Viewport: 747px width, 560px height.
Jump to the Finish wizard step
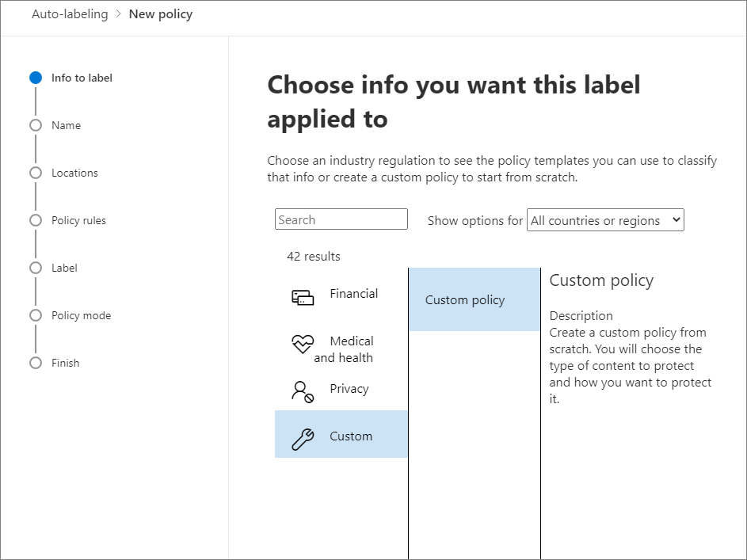(x=35, y=362)
